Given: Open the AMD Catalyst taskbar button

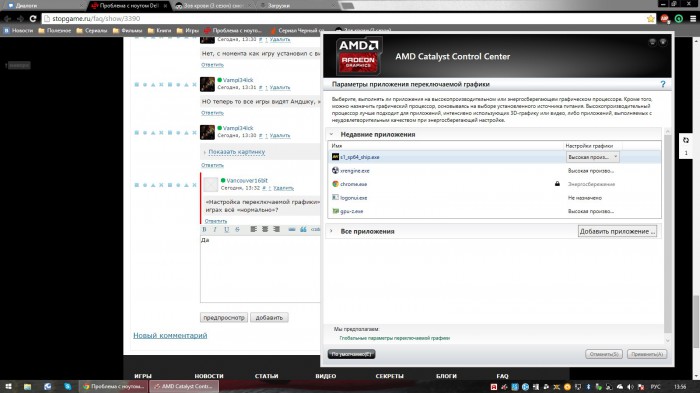Looking at the screenshot, I should pos(184,386).
